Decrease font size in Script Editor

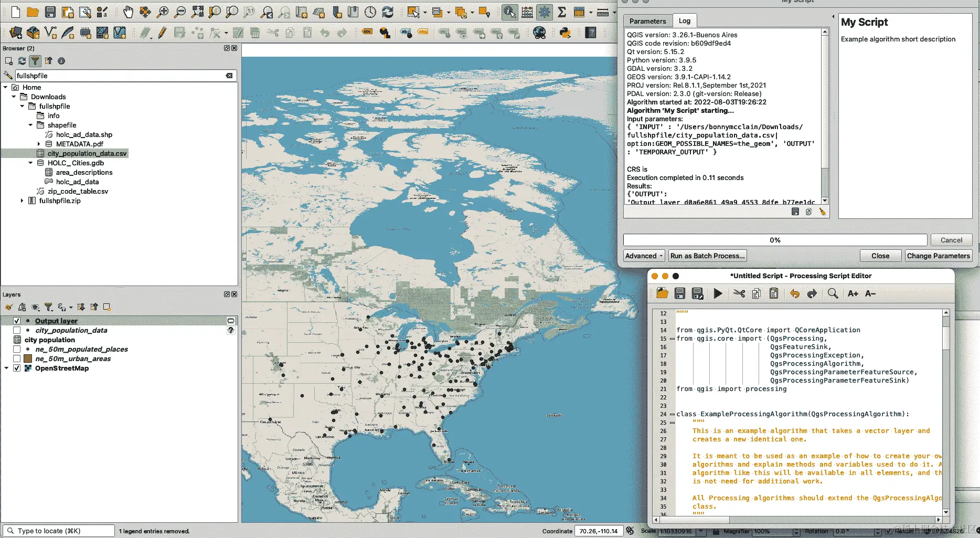[870, 294]
